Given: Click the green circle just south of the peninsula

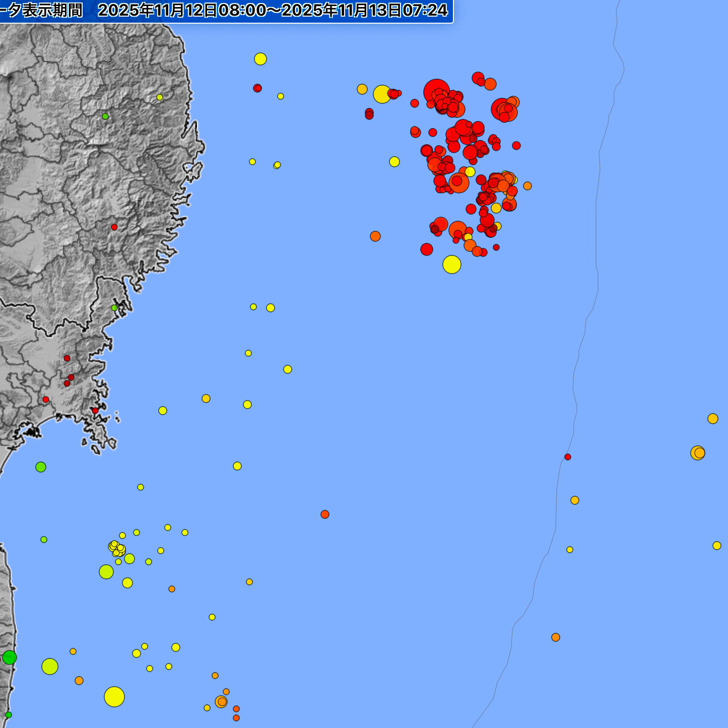Looking at the screenshot, I should pyautogui.click(x=41, y=467).
